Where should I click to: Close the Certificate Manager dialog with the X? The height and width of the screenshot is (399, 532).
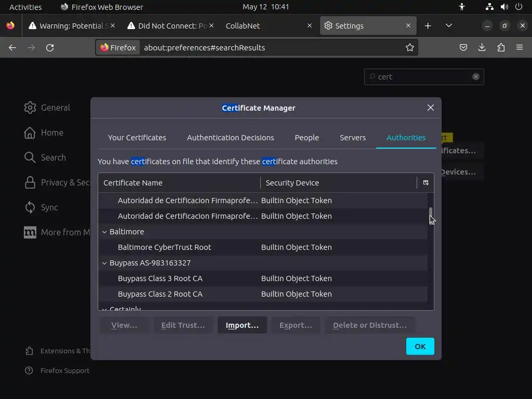click(x=431, y=108)
